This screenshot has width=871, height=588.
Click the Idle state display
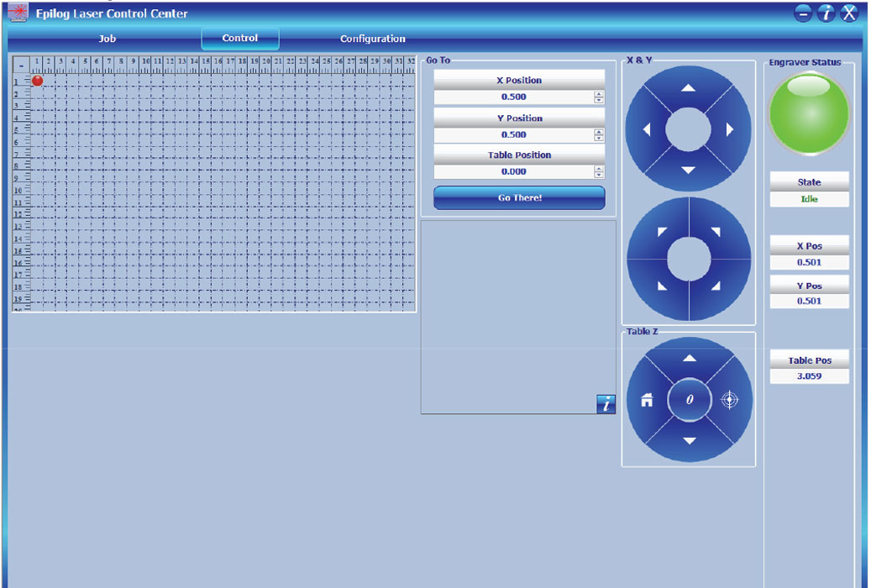(x=808, y=199)
